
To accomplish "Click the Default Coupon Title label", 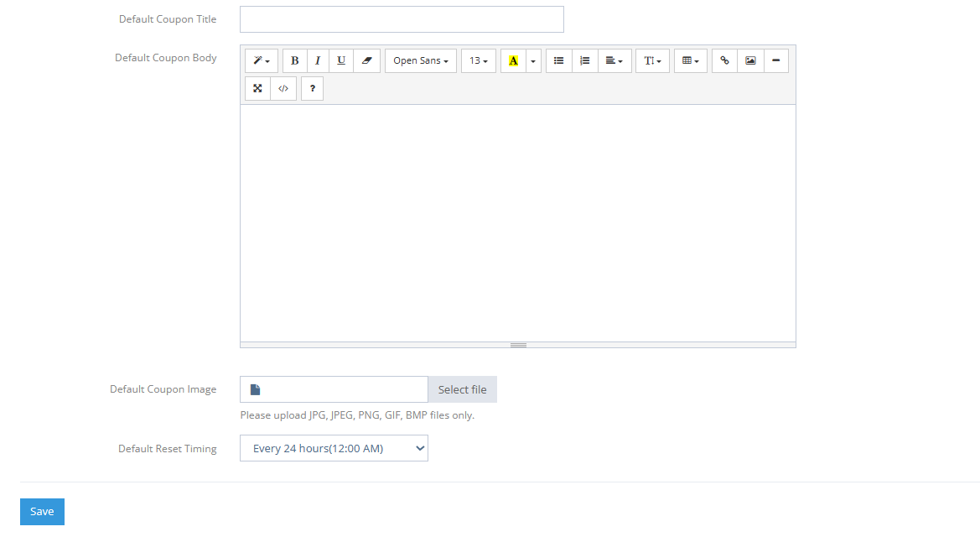I will tap(168, 19).
